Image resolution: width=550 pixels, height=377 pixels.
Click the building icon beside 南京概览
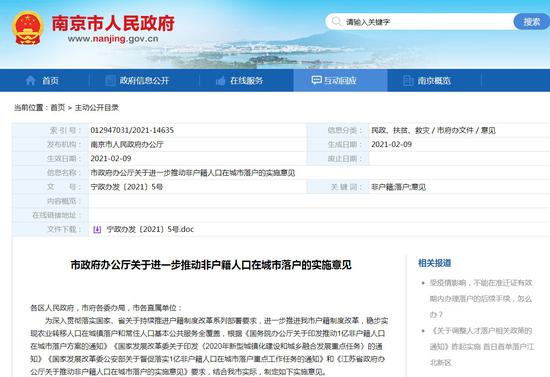[408, 81]
